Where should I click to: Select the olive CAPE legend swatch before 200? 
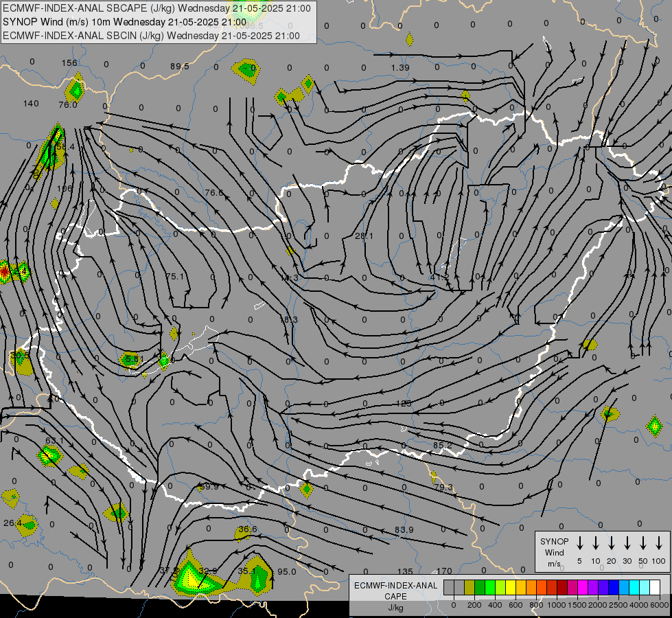[x=470, y=588]
